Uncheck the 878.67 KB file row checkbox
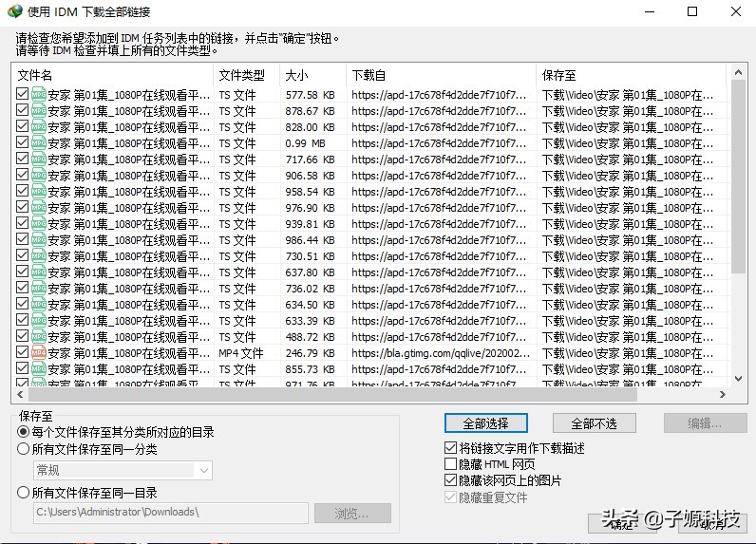 pyautogui.click(x=22, y=110)
